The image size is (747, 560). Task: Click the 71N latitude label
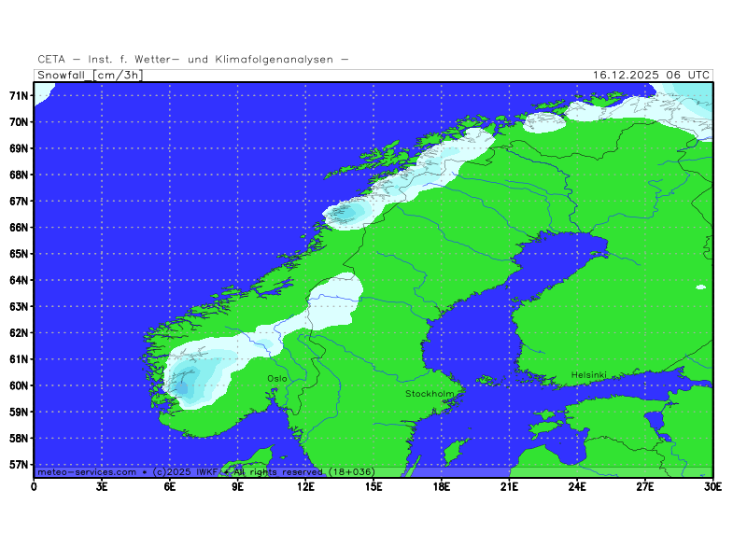19,95
